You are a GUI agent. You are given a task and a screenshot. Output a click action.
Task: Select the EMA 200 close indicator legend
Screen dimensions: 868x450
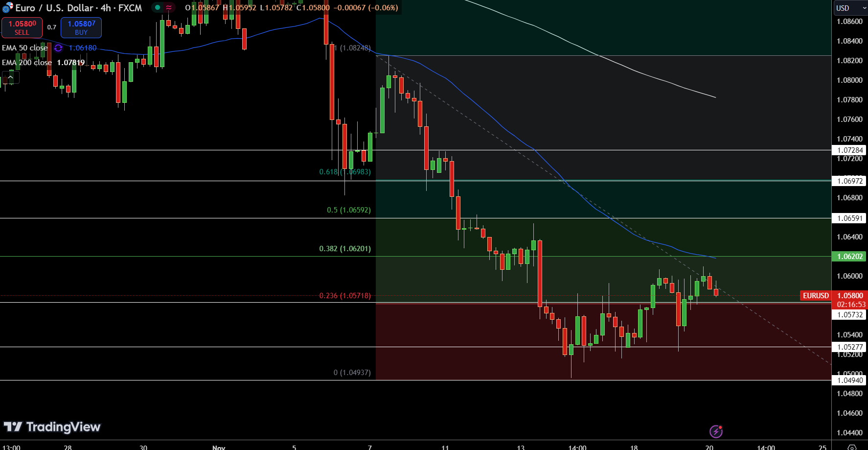click(x=27, y=63)
